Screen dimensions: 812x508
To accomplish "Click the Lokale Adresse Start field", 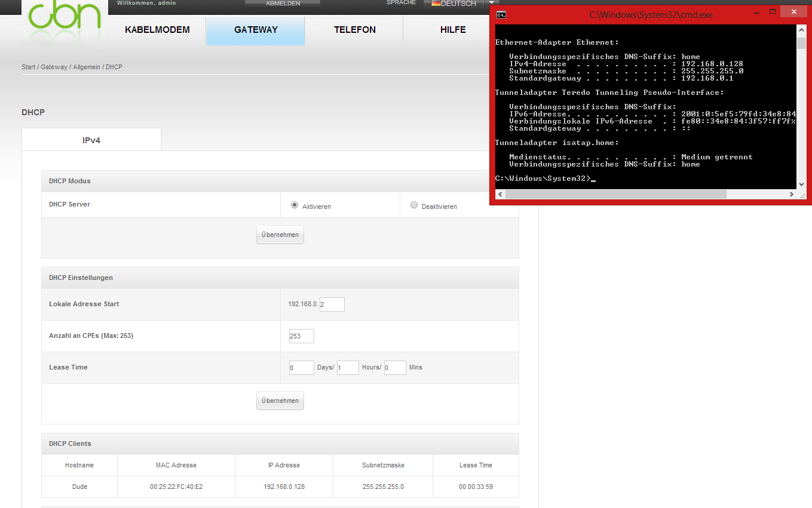I will point(332,304).
